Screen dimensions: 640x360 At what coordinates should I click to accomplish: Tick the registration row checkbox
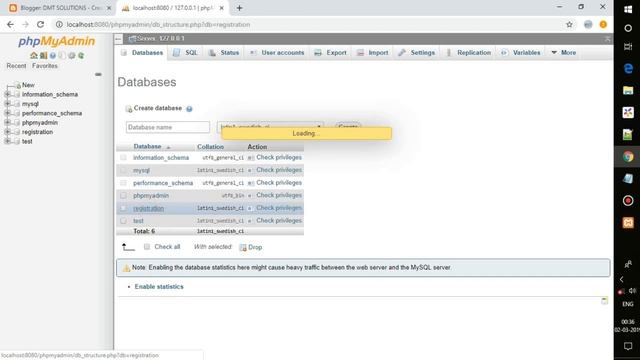point(123,208)
